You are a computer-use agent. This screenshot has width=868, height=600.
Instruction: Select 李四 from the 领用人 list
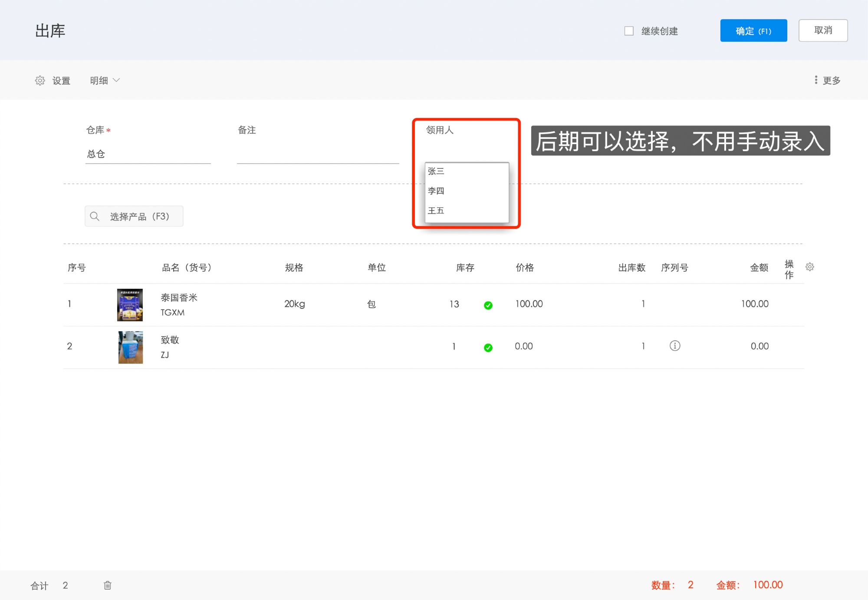[x=467, y=191]
